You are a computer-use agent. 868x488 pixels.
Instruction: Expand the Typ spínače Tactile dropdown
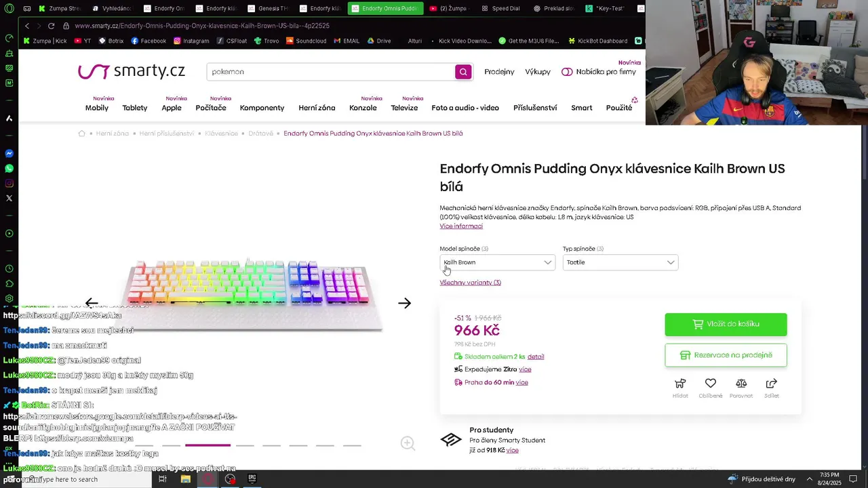click(620, 262)
